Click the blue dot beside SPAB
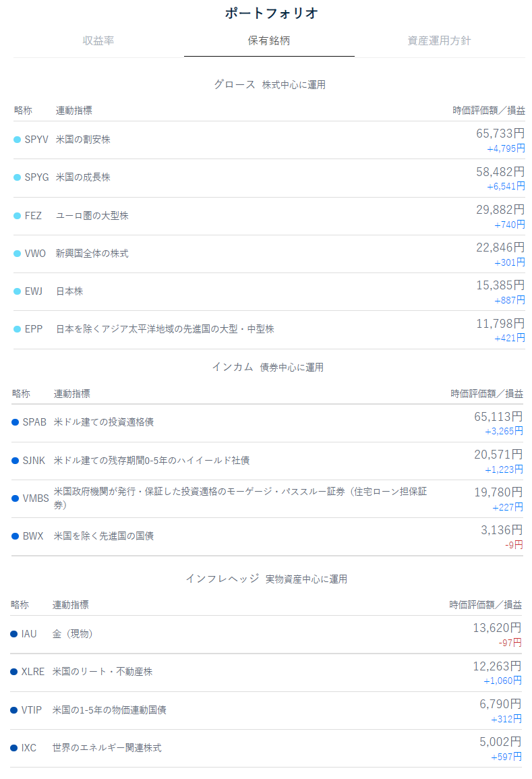 [x=15, y=422]
